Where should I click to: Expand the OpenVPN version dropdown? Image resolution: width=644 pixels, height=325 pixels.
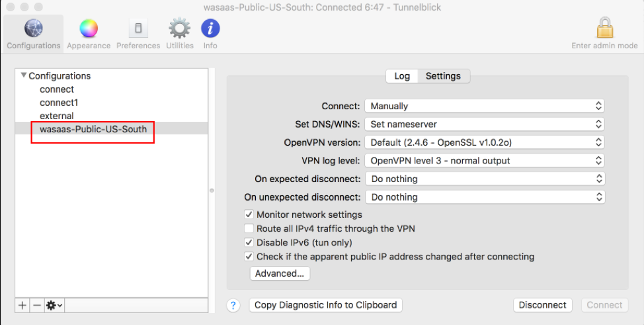click(485, 142)
